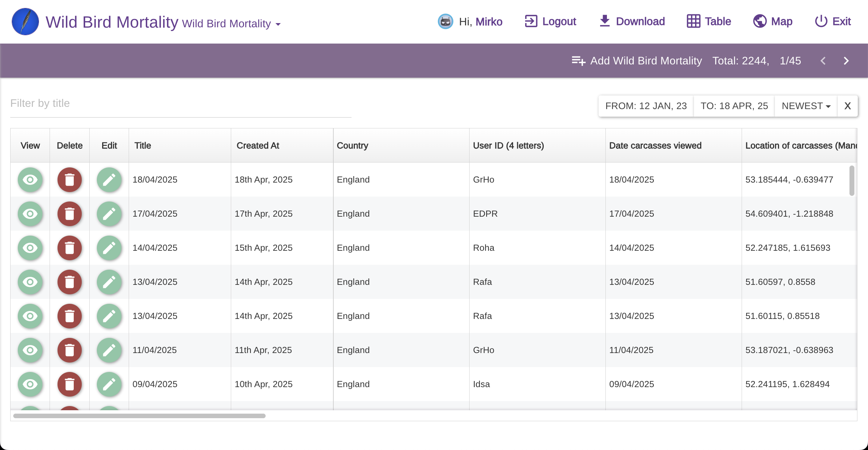
Task: View the 18/04/2025 GrHo entry
Action: click(30, 180)
